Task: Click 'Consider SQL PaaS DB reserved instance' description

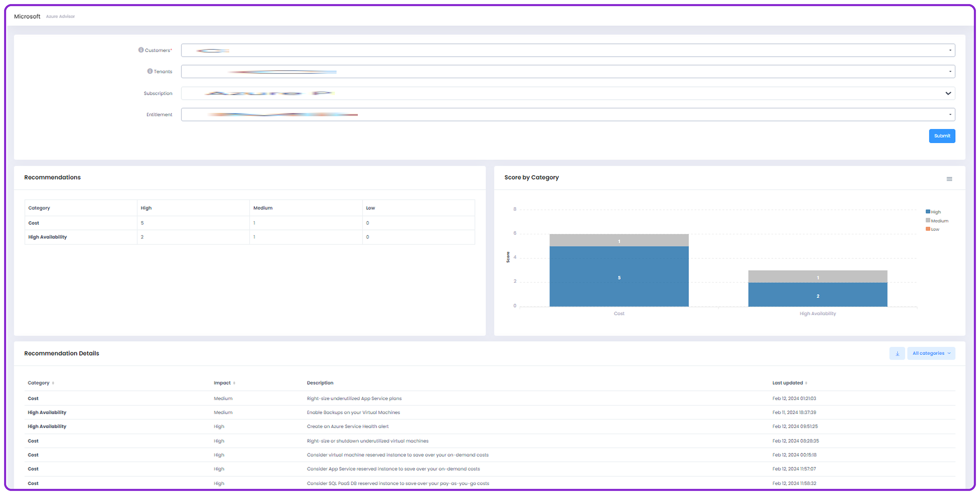Action: [x=398, y=484]
